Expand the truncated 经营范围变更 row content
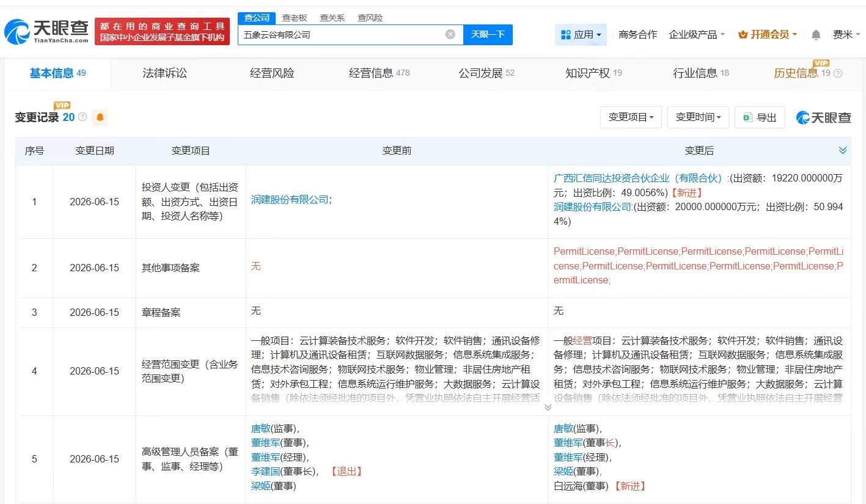Viewport: 866px width, 504px height. tap(548, 407)
